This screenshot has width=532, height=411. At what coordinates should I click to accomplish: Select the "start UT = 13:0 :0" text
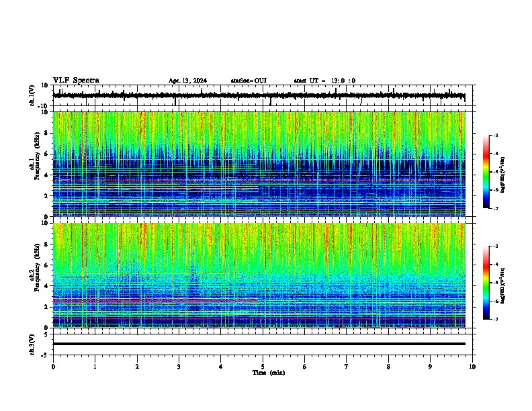[324, 81]
